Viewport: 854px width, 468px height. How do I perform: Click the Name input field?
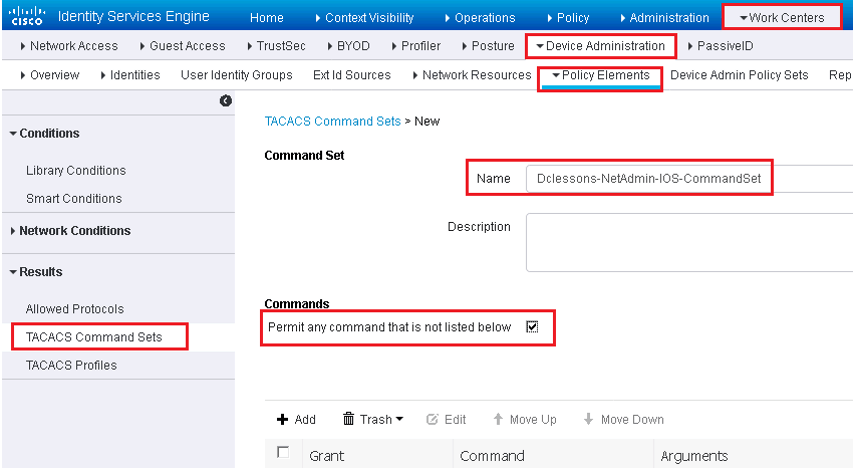click(x=690, y=179)
